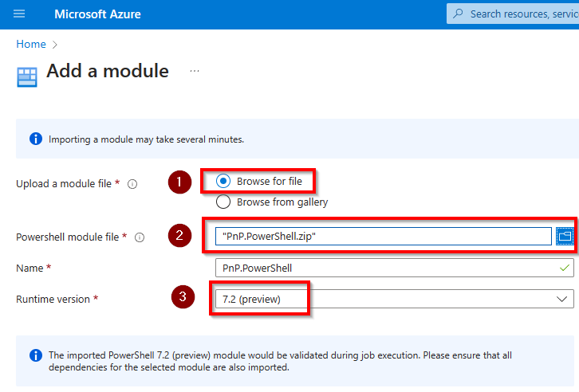Click the info icon in the importing notice

(x=36, y=139)
